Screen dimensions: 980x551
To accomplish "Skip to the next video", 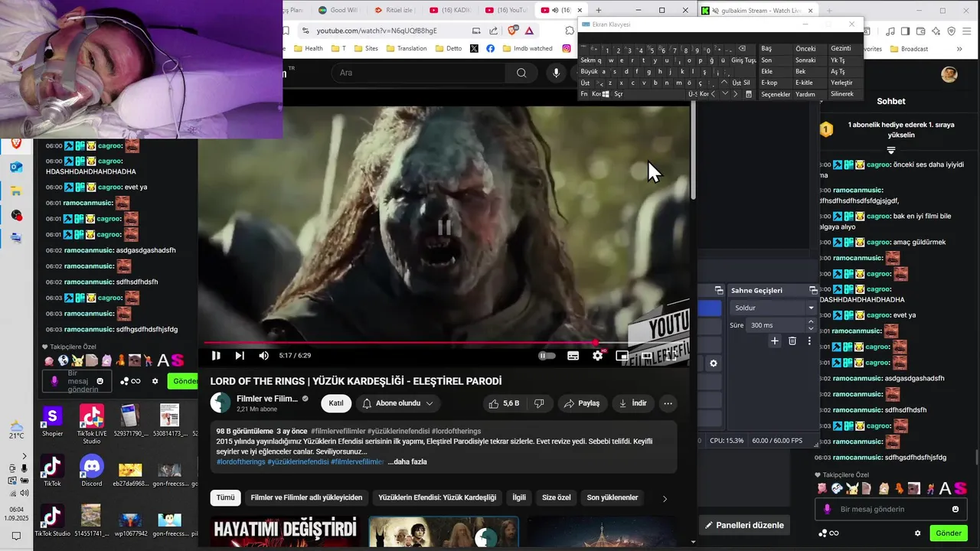I will point(240,356).
